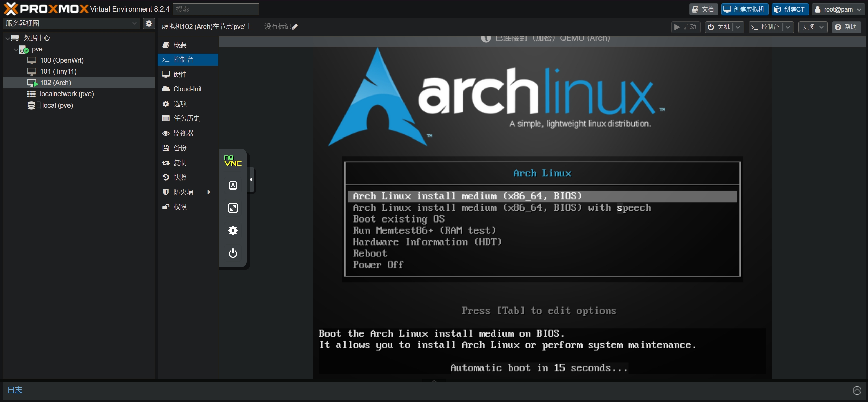This screenshot has width=868, height=402.
Task: Select Arch Linux install medium (x86_64, BIOS) entry
Action: point(542,196)
